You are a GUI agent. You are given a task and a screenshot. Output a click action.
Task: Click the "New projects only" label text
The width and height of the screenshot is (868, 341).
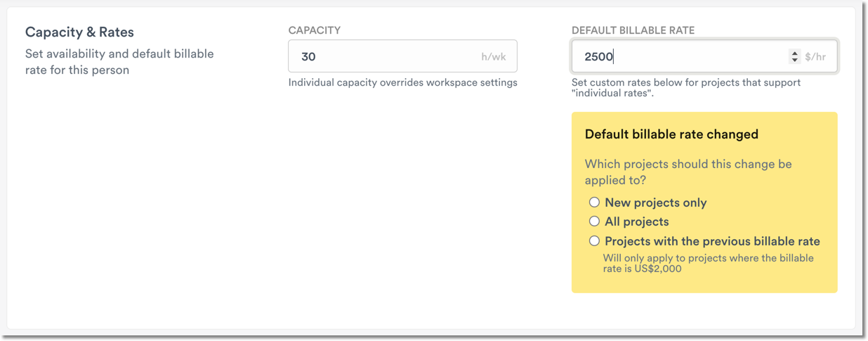tap(655, 202)
